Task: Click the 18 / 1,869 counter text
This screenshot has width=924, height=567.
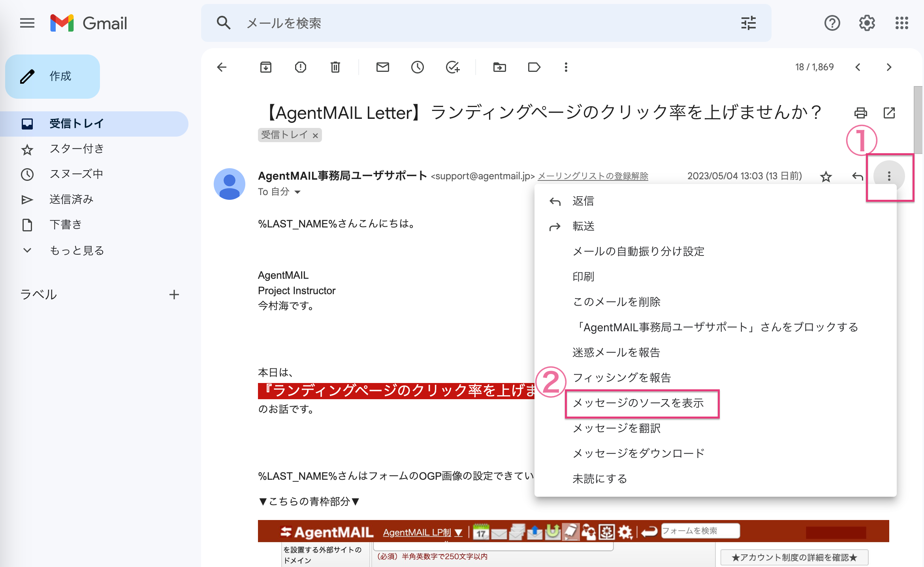Action: pyautogui.click(x=814, y=67)
